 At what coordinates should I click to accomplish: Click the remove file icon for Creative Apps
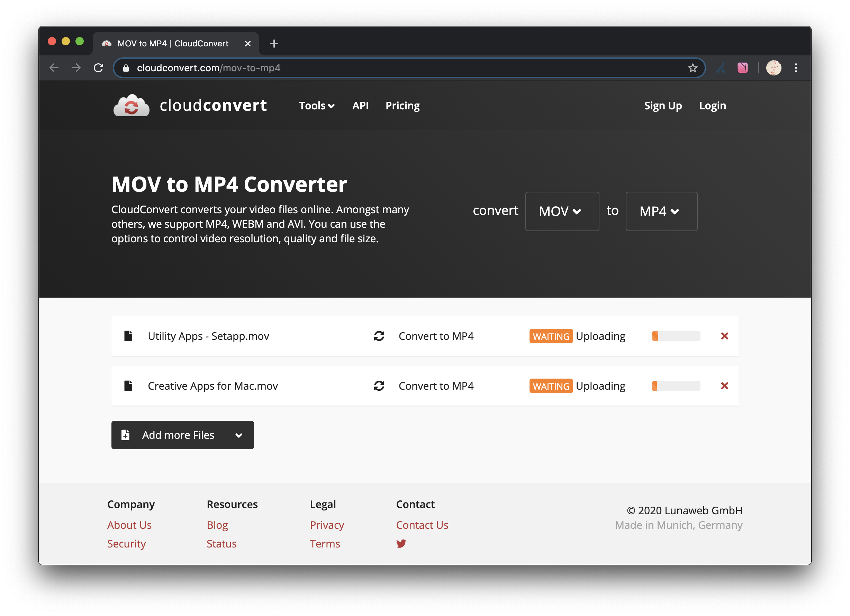click(x=724, y=386)
